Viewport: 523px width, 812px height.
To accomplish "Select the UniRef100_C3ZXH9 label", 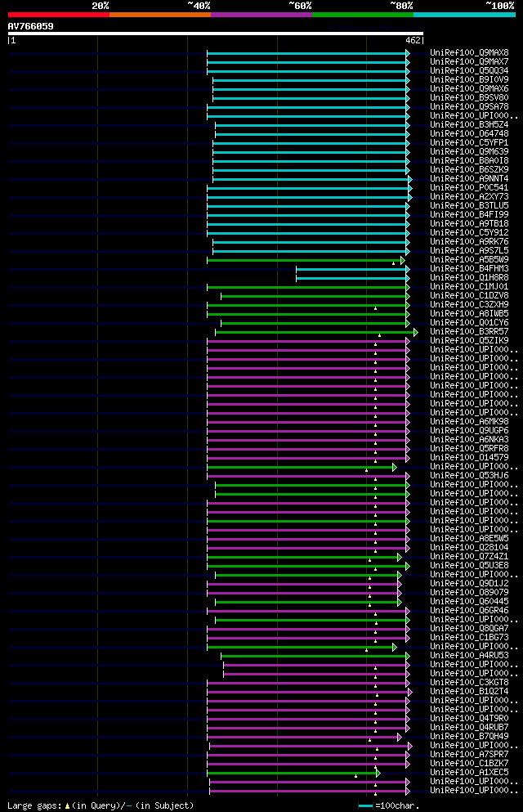I will tap(469, 304).
